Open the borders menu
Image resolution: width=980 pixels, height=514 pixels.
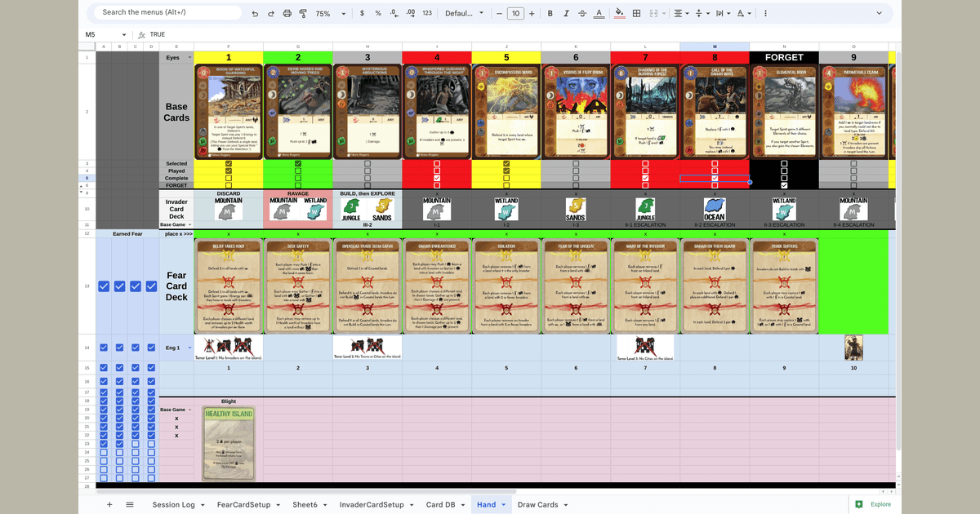pyautogui.click(x=637, y=13)
